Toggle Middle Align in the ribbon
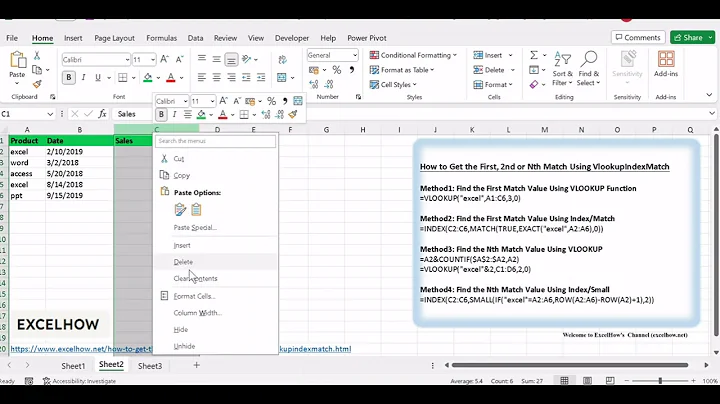 pos(216,59)
